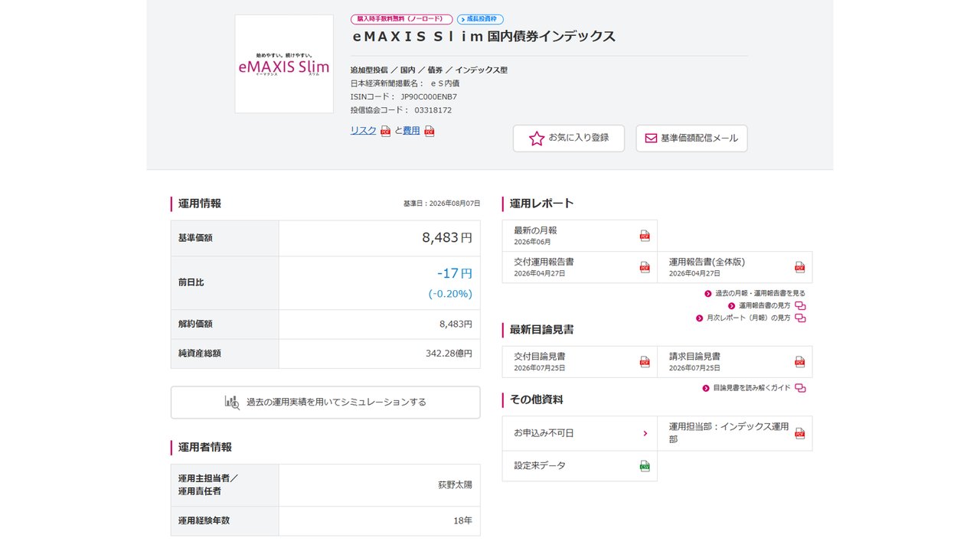Click new-window icon beside 月次レポート（月報）の見方
Image resolution: width=980 pixels, height=551 pixels.
click(800, 318)
